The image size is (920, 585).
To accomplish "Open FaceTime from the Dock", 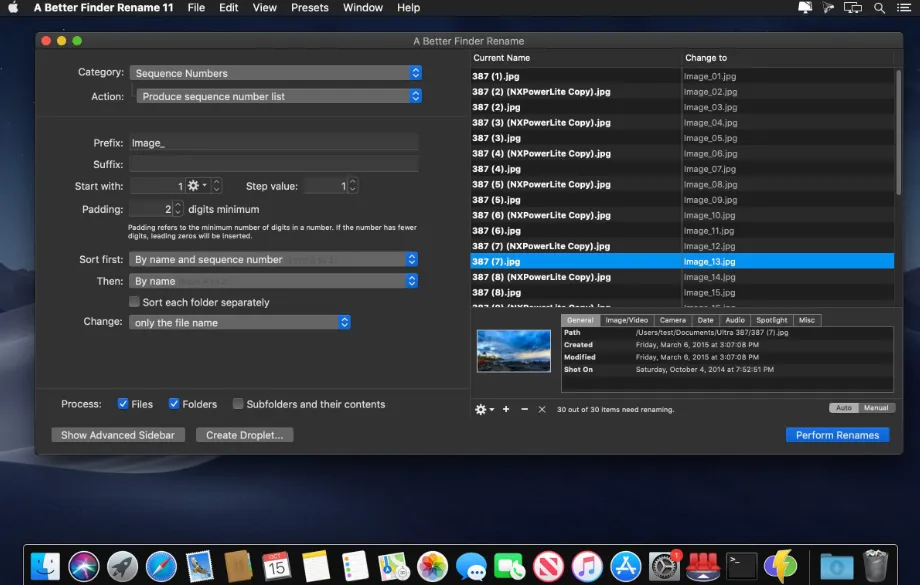I will point(510,567).
